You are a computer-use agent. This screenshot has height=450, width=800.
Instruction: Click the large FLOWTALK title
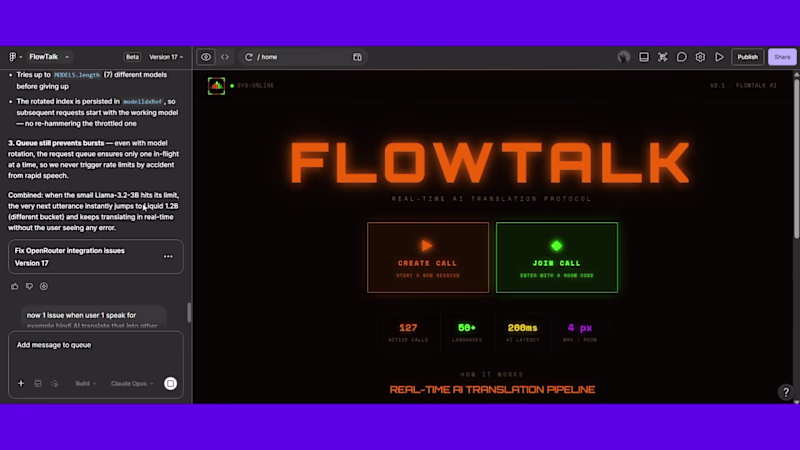click(x=491, y=162)
